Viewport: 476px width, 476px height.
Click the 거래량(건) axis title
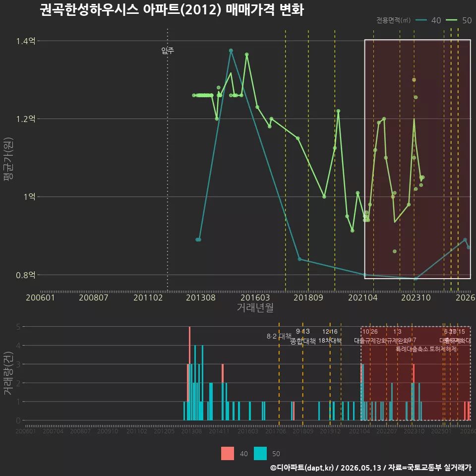pos(8,373)
